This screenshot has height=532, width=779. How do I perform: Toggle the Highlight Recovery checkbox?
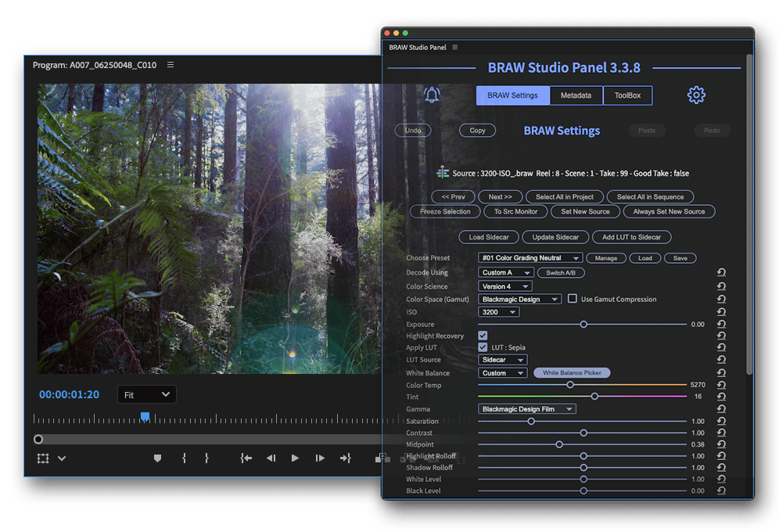point(483,336)
